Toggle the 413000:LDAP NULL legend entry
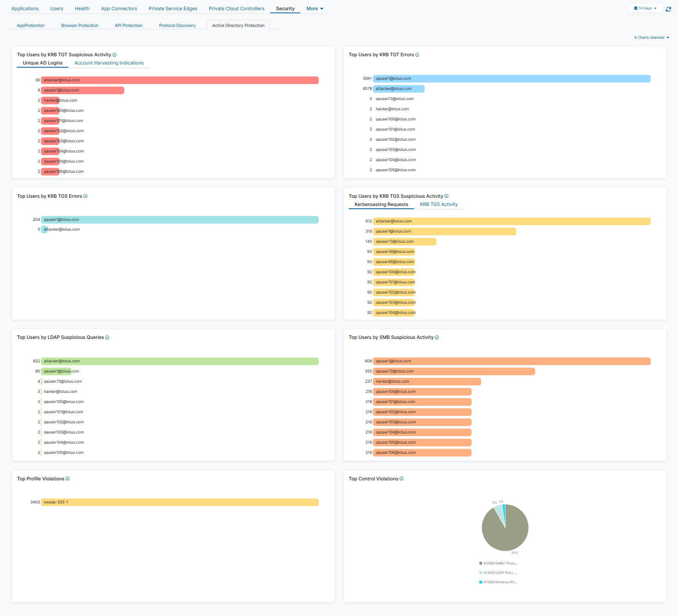Screen dimensions: 678x616 point(499,573)
